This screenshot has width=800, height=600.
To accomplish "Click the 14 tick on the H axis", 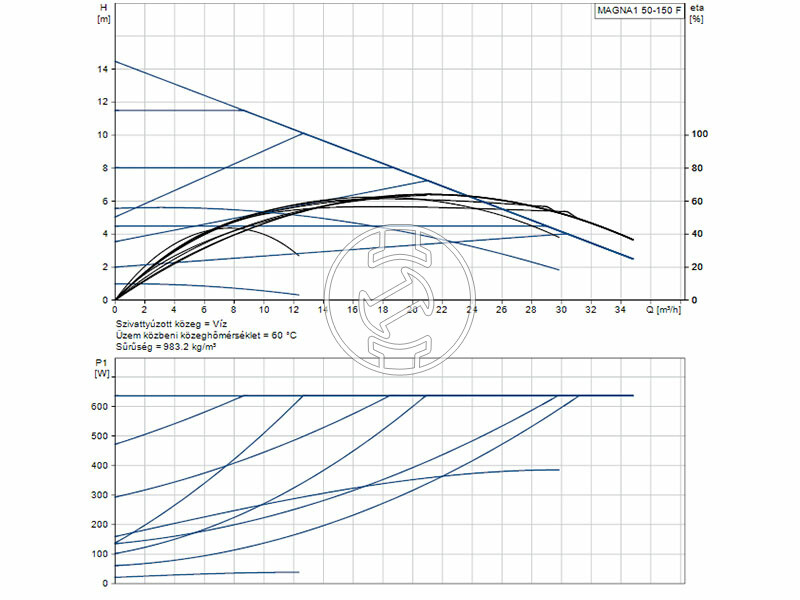I will pyautogui.click(x=103, y=69).
